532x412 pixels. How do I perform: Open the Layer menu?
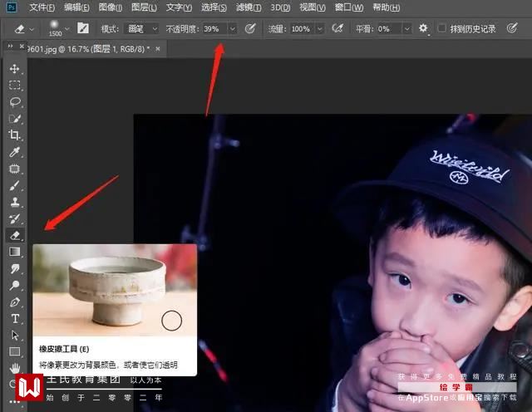tap(144, 7)
